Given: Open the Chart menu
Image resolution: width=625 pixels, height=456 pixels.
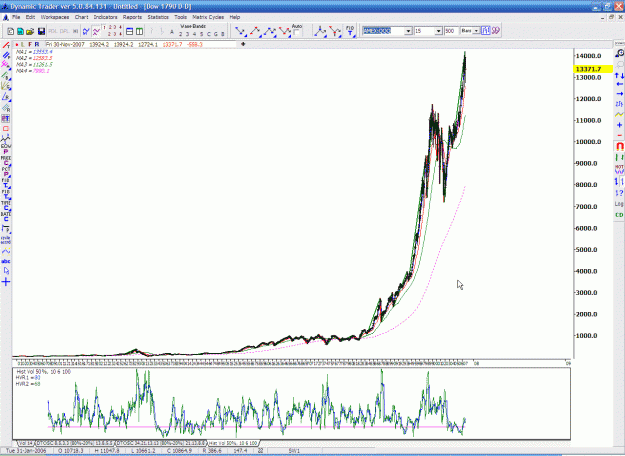Looking at the screenshot, I should pos(81,17).
